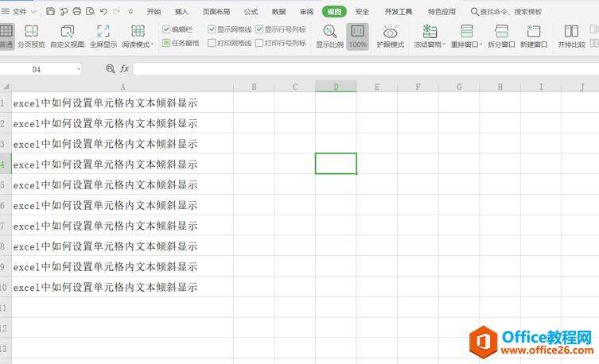Click 新建窗口 new window
599x364 pixels.
[534, 37]
